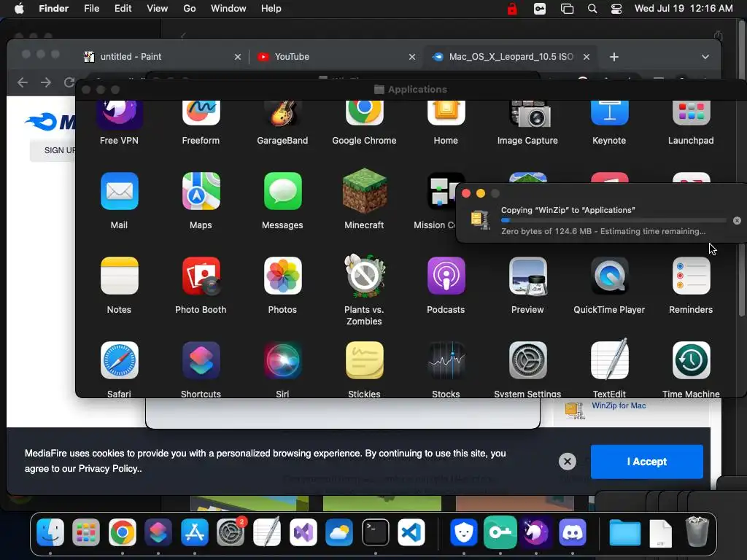Image resolution: width=747 pixels, height=560 pixels.
Task: Open Visual Studio Code from the Dock
Action: click(x=411, y=532)
